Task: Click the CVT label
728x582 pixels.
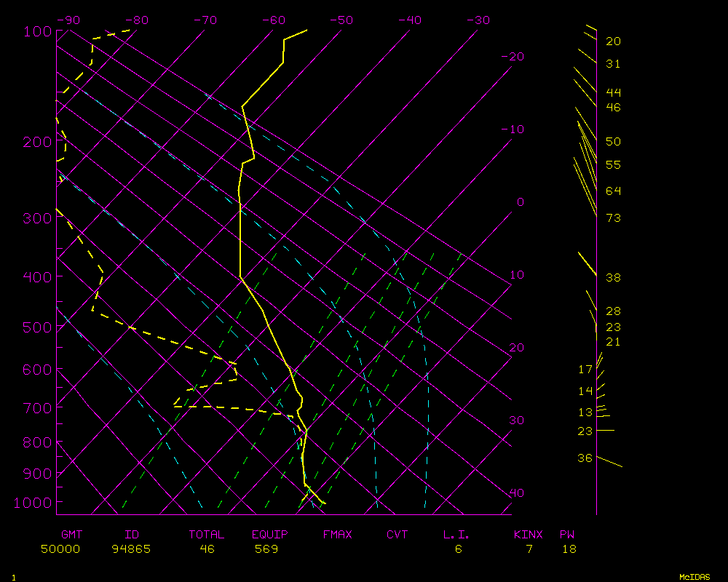Action: 397,535
